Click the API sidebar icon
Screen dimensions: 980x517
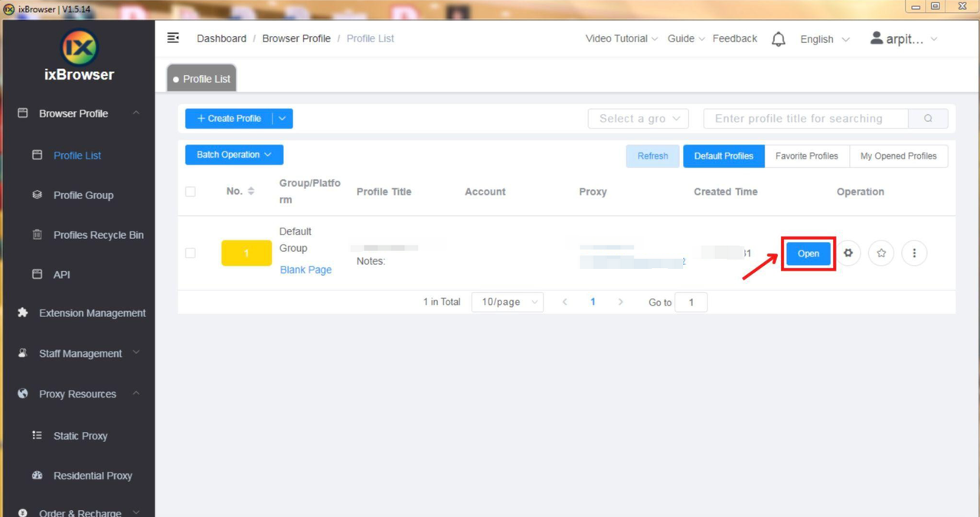coord(37,273)
